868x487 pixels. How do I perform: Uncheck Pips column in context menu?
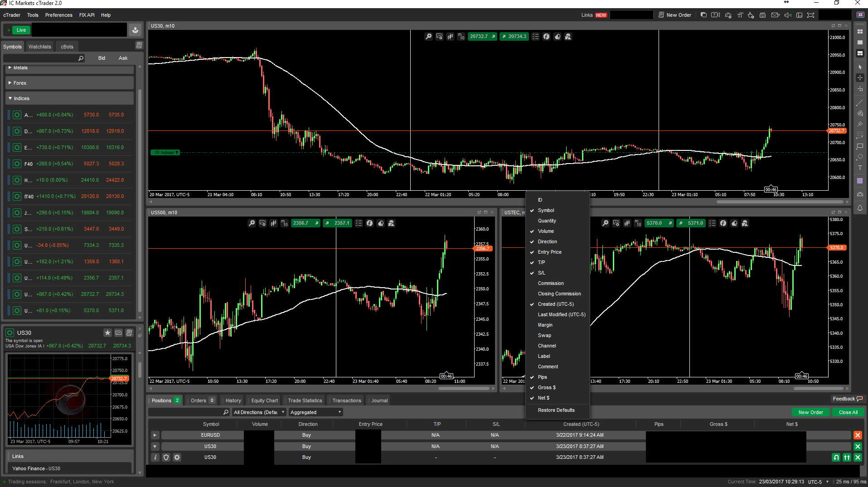coord(558,377)
